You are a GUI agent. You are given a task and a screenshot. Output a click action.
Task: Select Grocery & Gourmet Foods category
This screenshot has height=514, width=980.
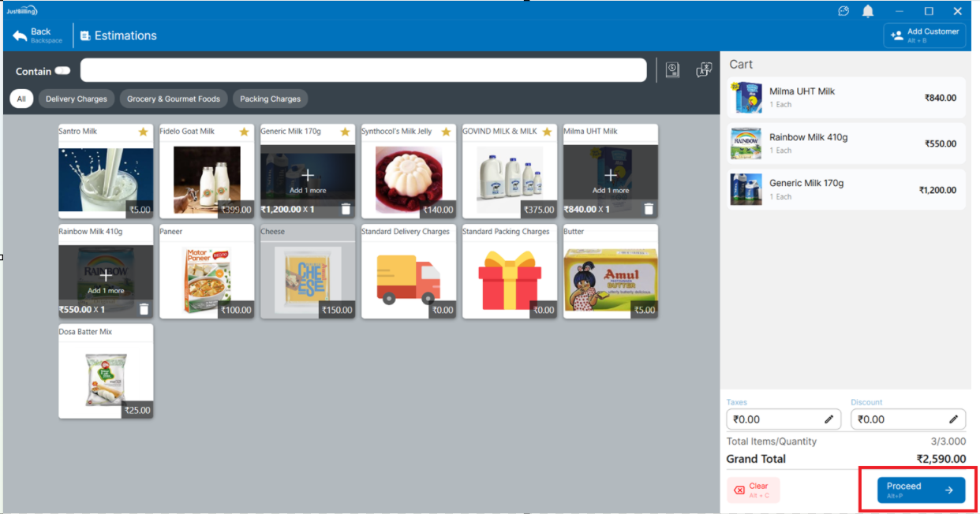(x=173, y=99)
